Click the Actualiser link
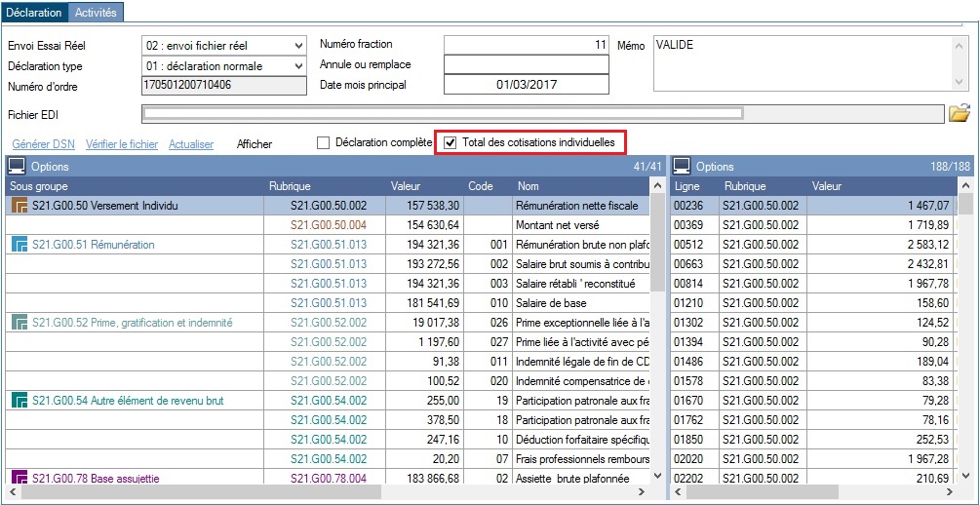Image resolution: width=980 pixels, height=505 pixels. 191,144
